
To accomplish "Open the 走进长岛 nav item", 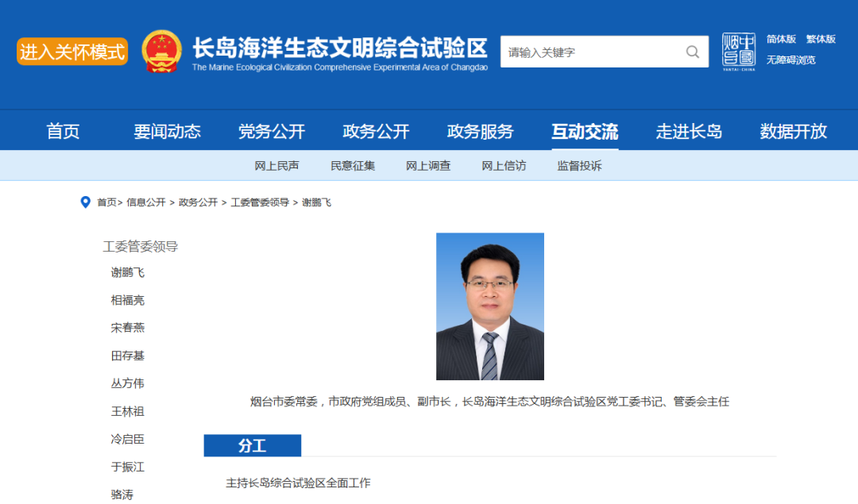I will click(689, 131).
